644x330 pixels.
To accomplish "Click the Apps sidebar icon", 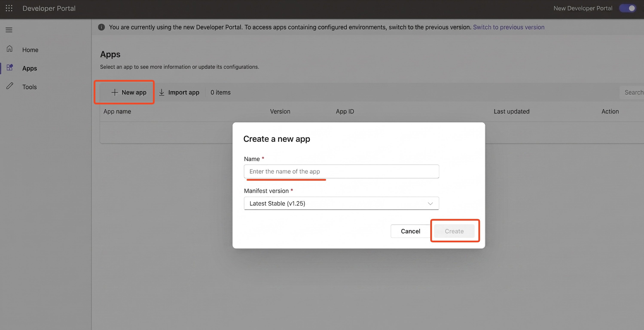I will pos(10,67).
